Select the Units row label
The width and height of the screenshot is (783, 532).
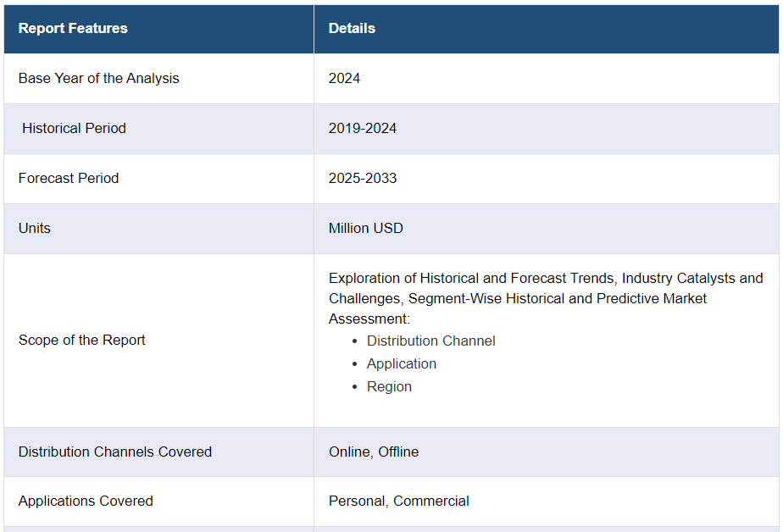pos(35,228)
